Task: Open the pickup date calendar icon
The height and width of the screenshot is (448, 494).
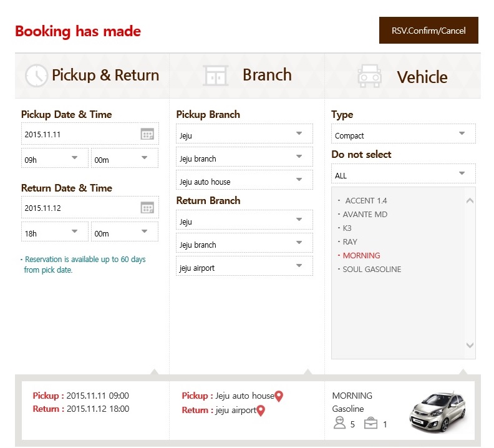Action: coord(147,134)
